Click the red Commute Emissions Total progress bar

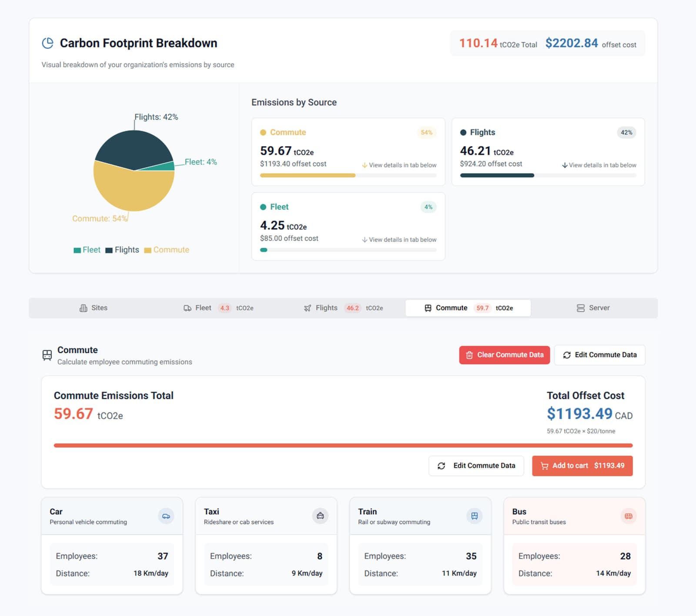click(x=343, y=445)
